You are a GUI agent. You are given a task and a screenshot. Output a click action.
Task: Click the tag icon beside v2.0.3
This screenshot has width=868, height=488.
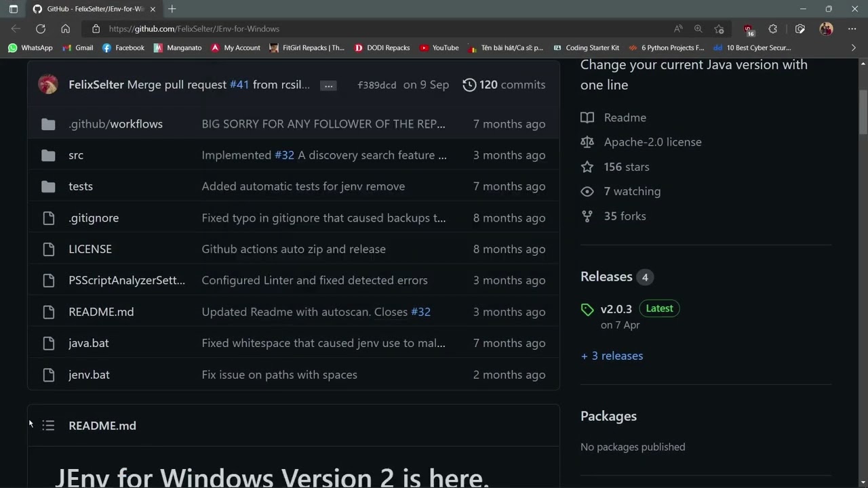tap(587, 310)
